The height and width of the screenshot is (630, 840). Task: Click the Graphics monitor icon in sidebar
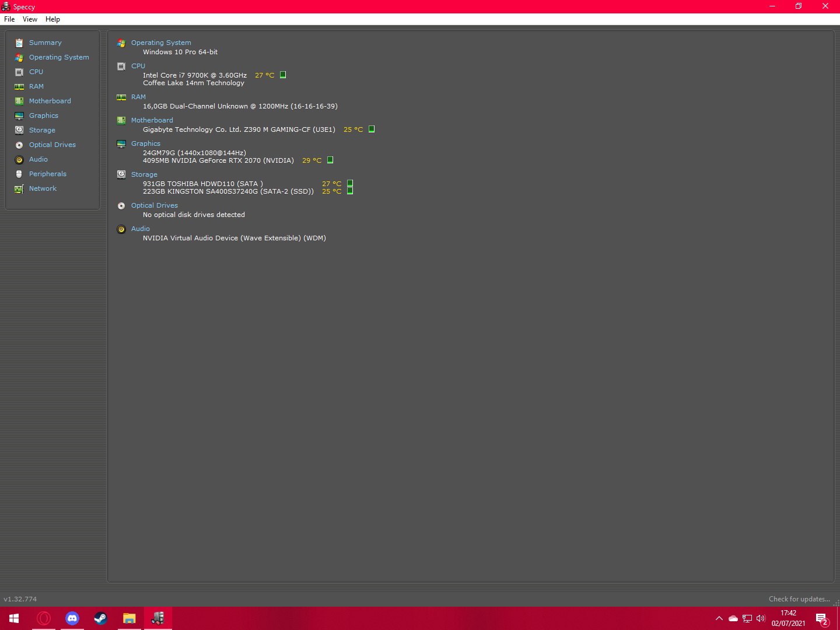point(19,116)
